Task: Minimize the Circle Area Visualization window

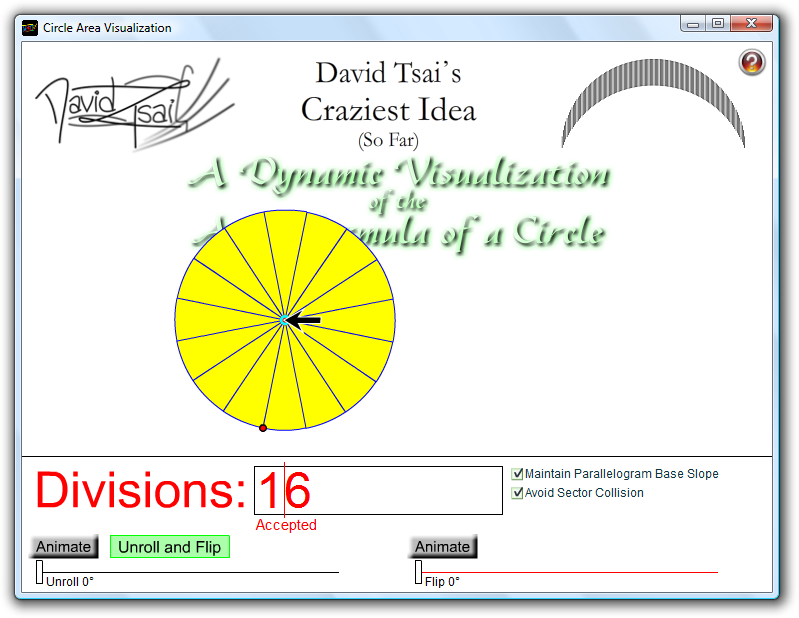Action: pos(693,23)
